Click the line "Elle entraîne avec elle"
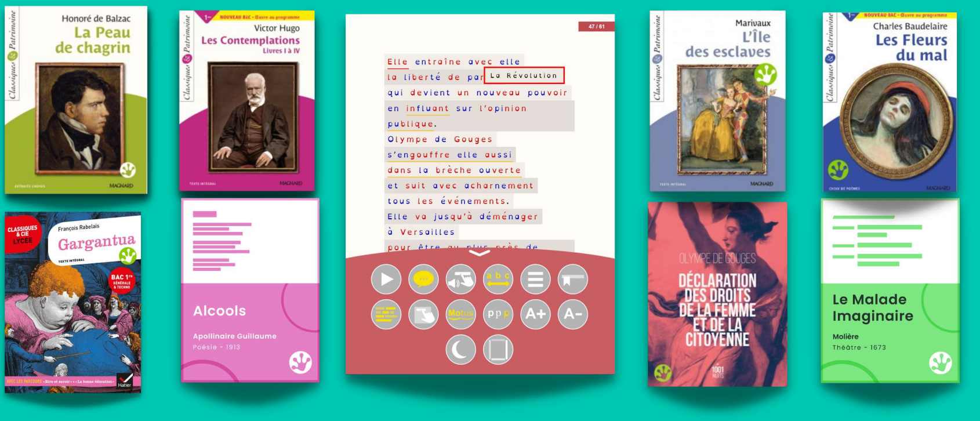This screenshot has height=421, width=980. coord(454,61)
